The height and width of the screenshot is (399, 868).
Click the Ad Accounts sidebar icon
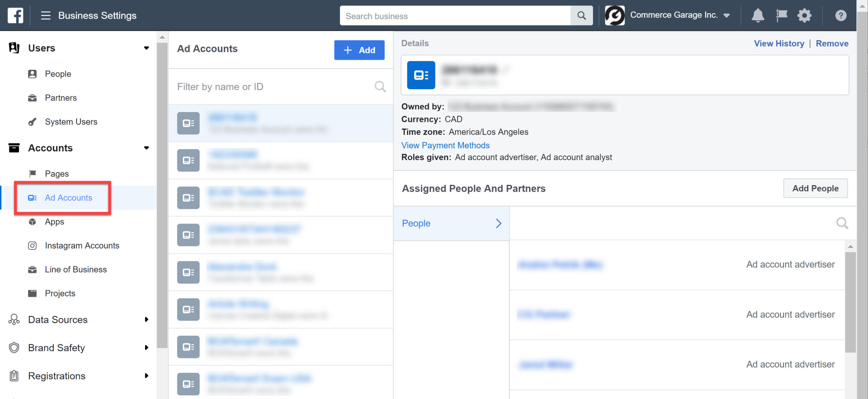click(32, 197)
